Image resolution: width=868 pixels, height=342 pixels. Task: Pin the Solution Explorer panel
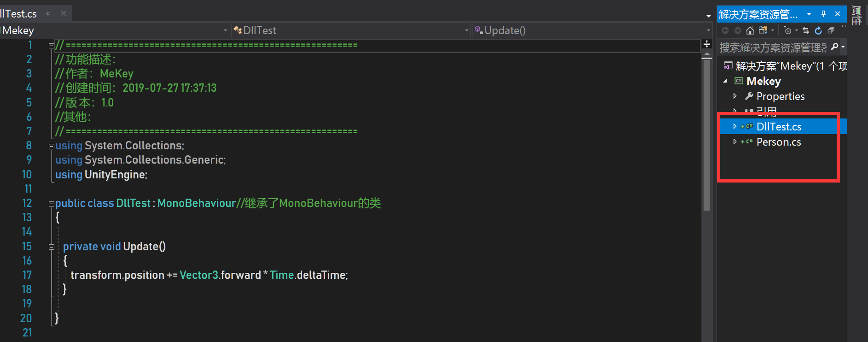(823, 14)
